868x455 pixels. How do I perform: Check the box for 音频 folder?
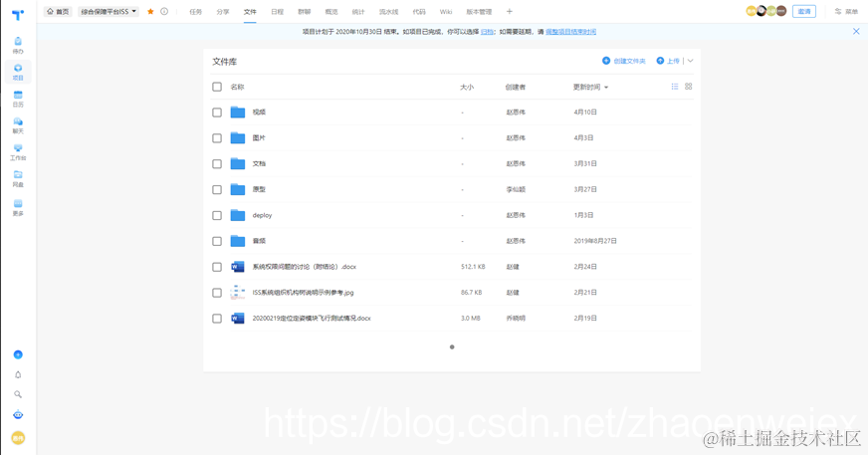pyautogui.click(x=217, y=241)
